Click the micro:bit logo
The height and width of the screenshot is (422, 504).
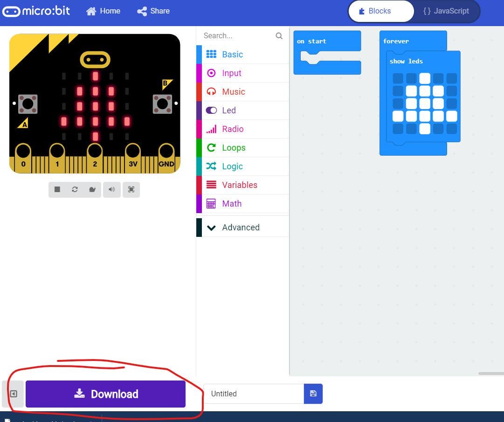click(x=36, y=11)
